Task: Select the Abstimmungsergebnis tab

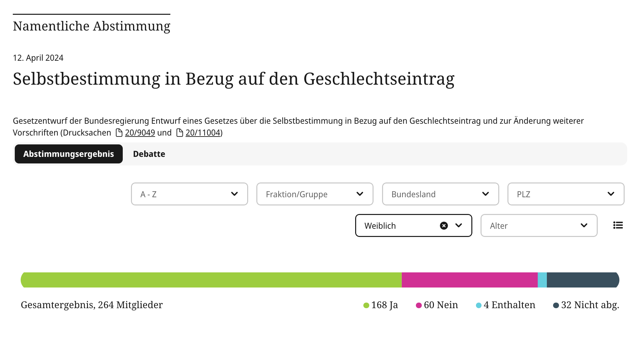Action: click(x=69, y=154)
